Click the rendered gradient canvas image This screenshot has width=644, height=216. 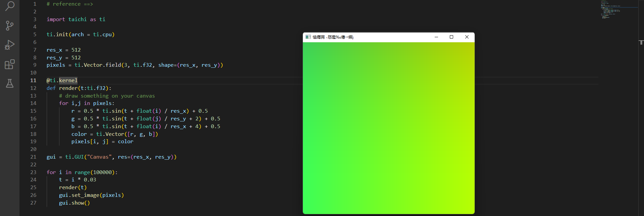click(x=389, y=128)
